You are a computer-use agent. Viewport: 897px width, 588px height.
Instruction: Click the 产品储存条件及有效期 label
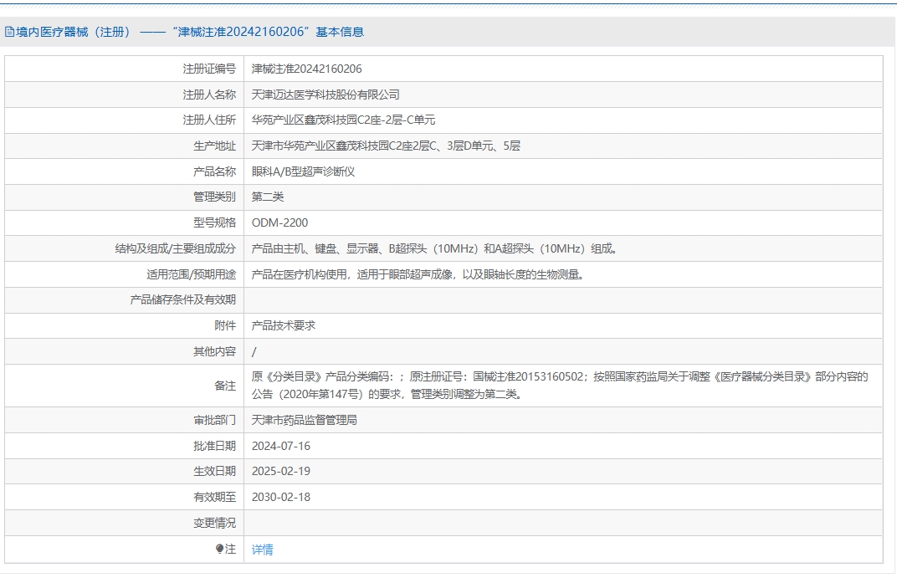pyautogui.click(x=182, y=299)
